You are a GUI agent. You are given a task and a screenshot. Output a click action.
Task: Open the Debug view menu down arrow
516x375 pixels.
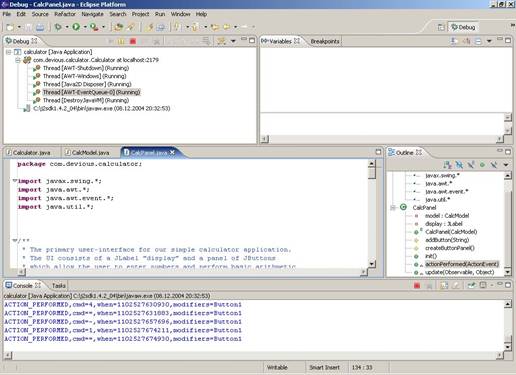click(x=233, y=41)
